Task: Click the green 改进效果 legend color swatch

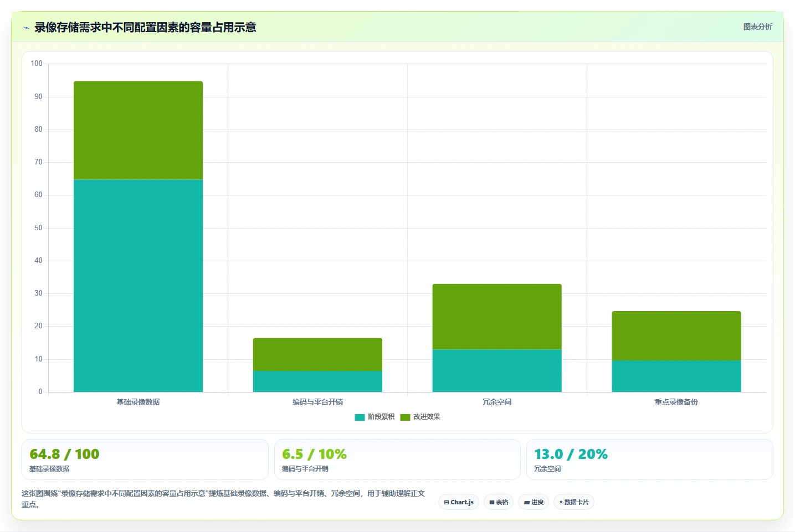Action: pyautogui.click(x=405, y=417)
